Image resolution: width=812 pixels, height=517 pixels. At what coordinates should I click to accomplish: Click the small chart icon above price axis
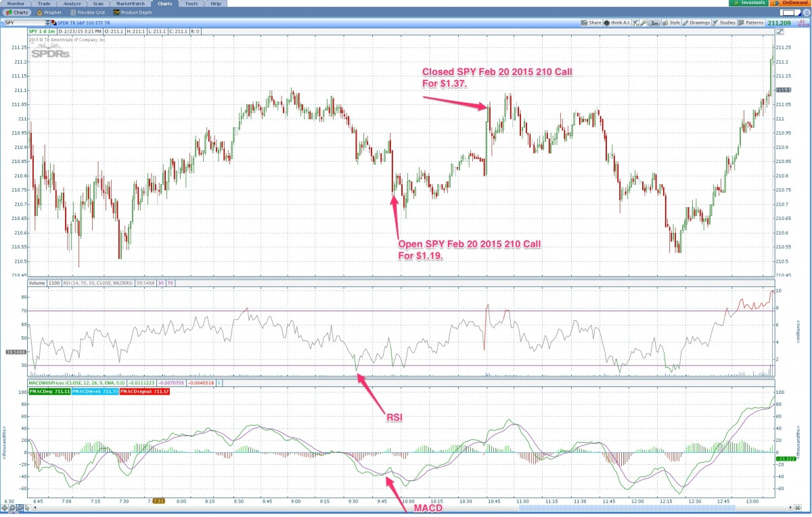(780, 31)
